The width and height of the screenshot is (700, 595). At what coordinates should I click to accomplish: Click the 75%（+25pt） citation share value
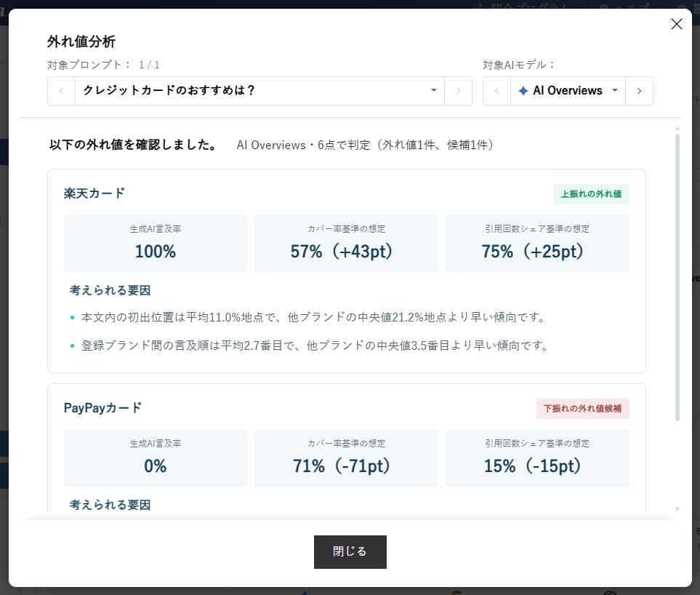[x=533, y=251]
